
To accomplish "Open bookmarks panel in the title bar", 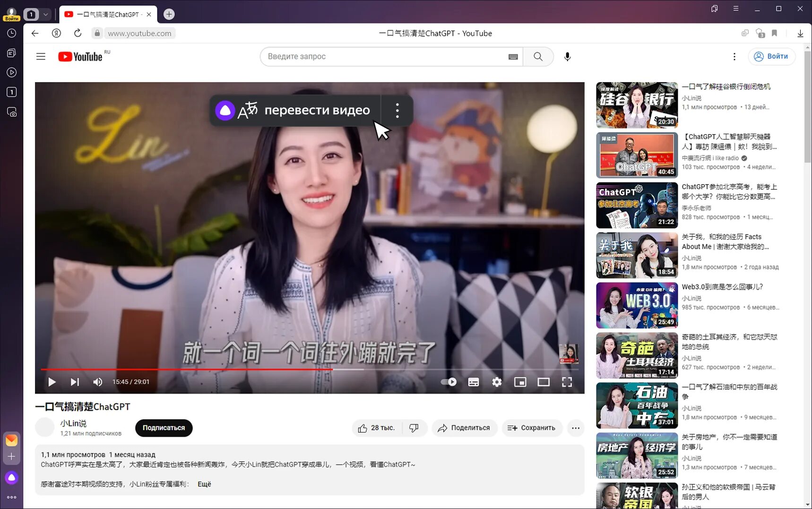I will (x=714, y=9).
